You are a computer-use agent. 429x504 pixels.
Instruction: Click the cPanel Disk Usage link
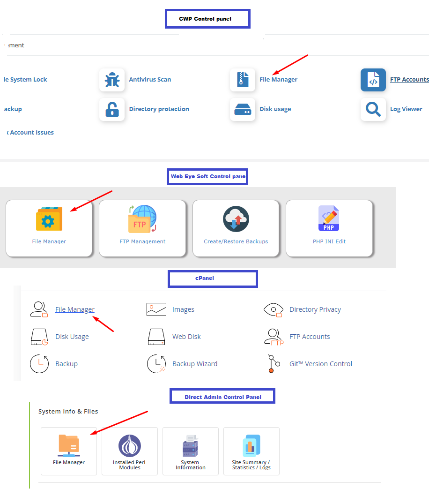[72, 337]
